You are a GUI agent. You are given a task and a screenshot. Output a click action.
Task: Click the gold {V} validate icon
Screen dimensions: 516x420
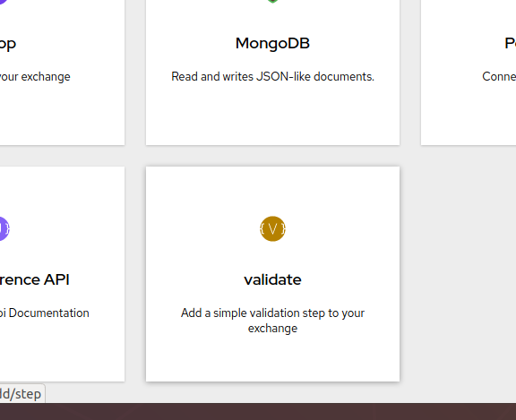pos(272,228)
